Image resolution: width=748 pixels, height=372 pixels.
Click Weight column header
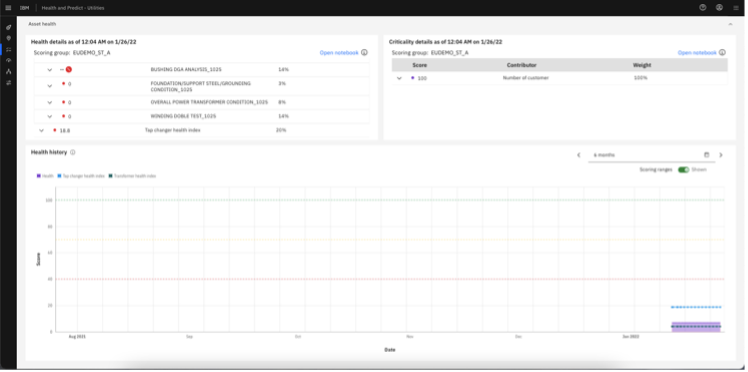pyautogui.click(x=642, y=65)
